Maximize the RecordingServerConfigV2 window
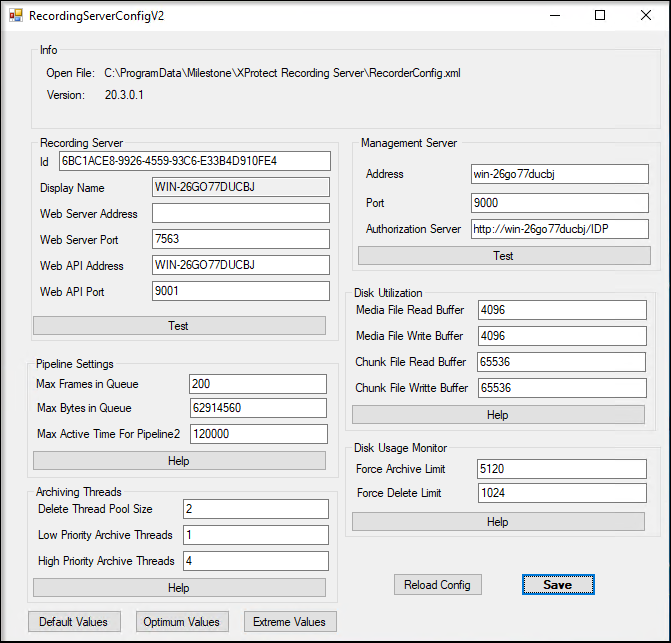This screenshot has width=671, height=643. 600,16
